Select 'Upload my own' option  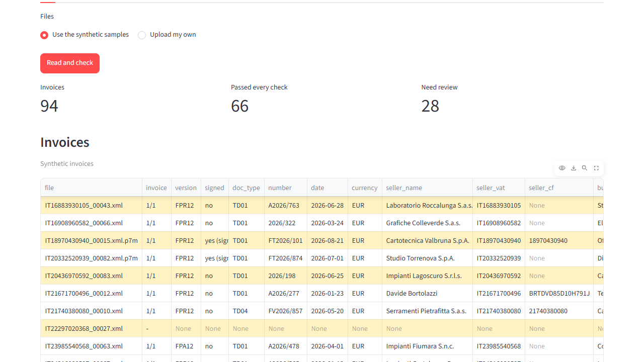(167, 35)
